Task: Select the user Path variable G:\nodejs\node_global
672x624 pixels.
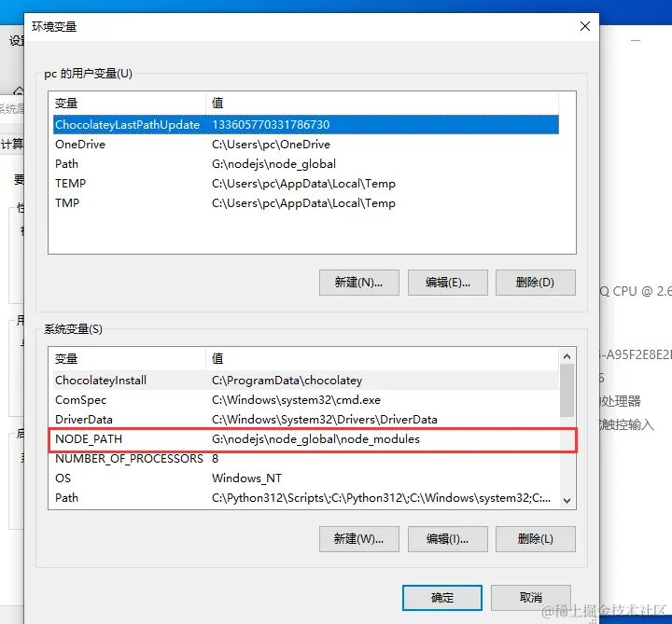Action: tap(306, 164)
